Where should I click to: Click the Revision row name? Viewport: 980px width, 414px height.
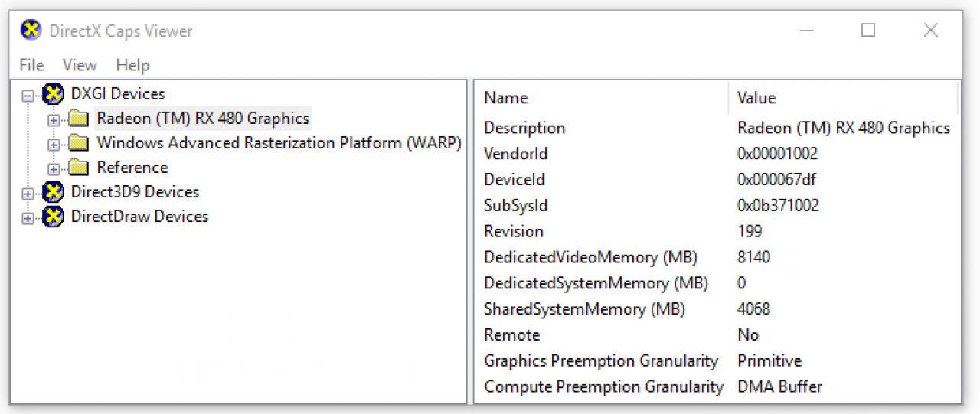coord(514,231)
